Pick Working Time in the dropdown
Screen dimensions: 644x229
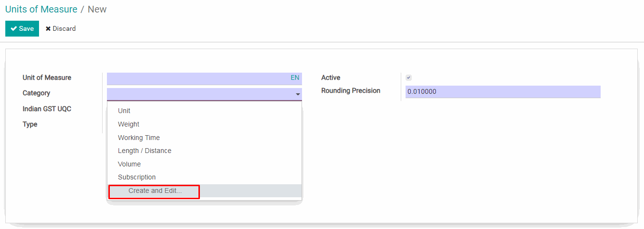(139, 138)
